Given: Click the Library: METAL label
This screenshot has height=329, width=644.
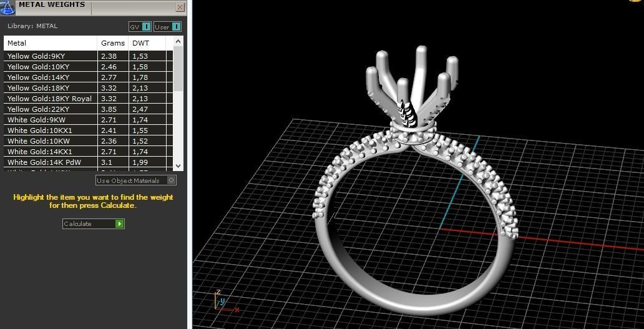Looking at the screenshot, I should point(32,26).
